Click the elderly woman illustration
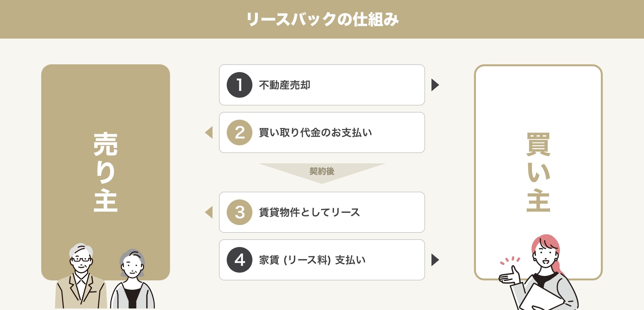This screenshot has height=310, width=644. tap(132, 279)
